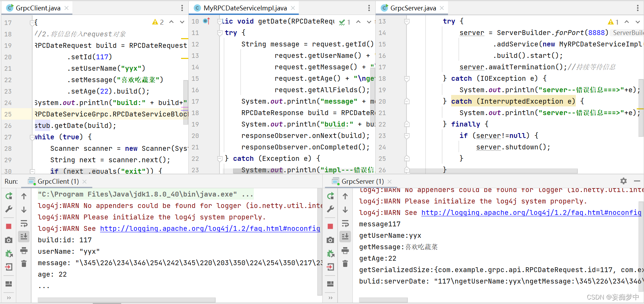Open log4j FAQ link in GrpcClient console
The width and height of the screenshot is (644, 304).
click(210, 228)
